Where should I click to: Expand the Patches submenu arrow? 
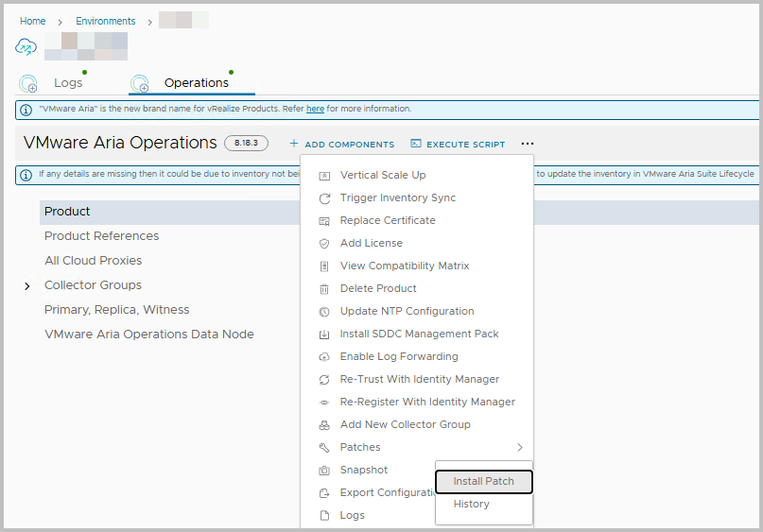pos(520,447)
